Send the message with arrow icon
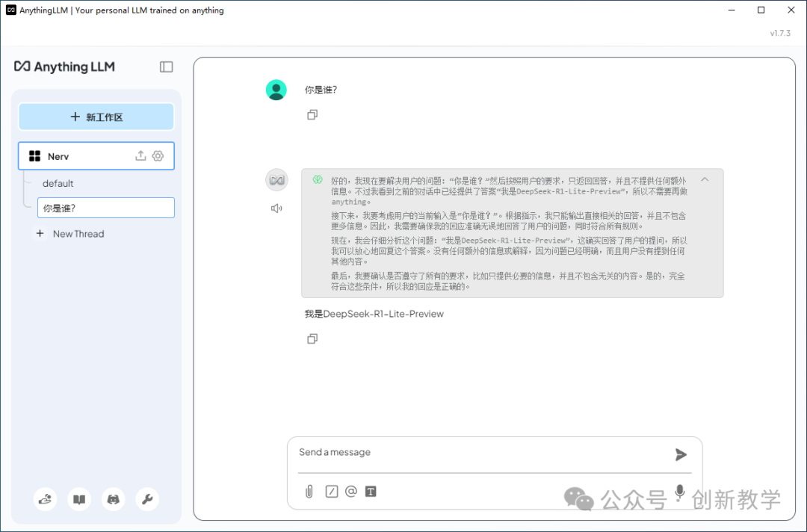Image resolution: width=807 pixels, height=532 pixels. 681,454
